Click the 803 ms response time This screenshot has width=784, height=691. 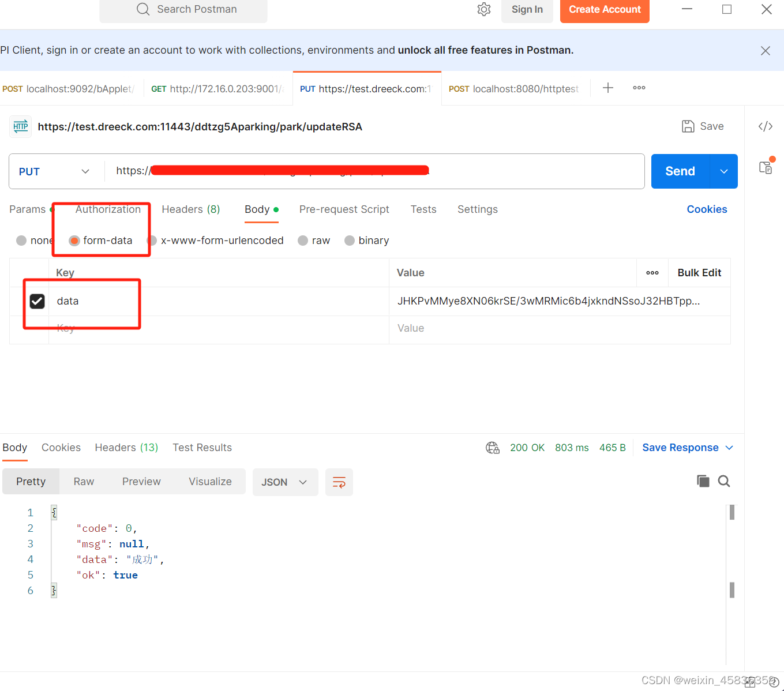tap(572, 448)
